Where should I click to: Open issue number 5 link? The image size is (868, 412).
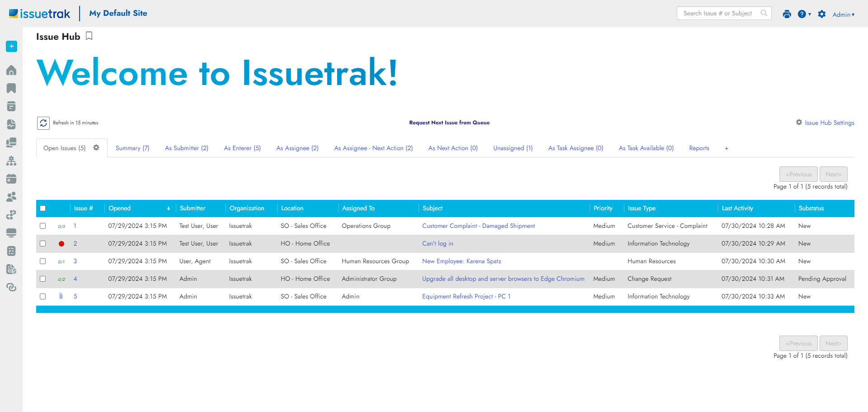coord(75,296)
